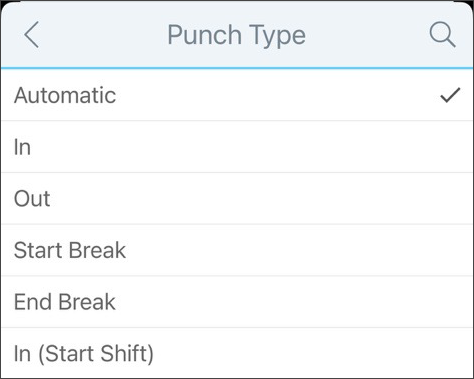
Task: Set punch type to End Break
Action: point(237,302)
